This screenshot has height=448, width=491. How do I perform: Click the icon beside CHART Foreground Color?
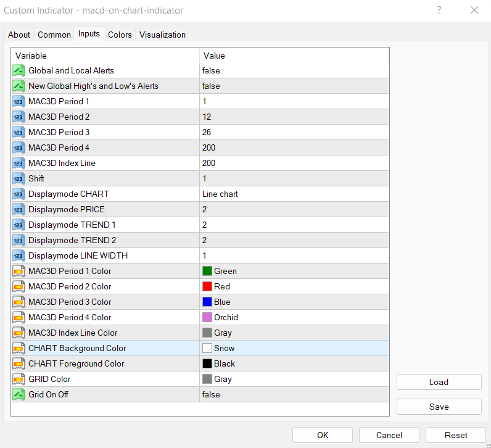tap(19, 363)
